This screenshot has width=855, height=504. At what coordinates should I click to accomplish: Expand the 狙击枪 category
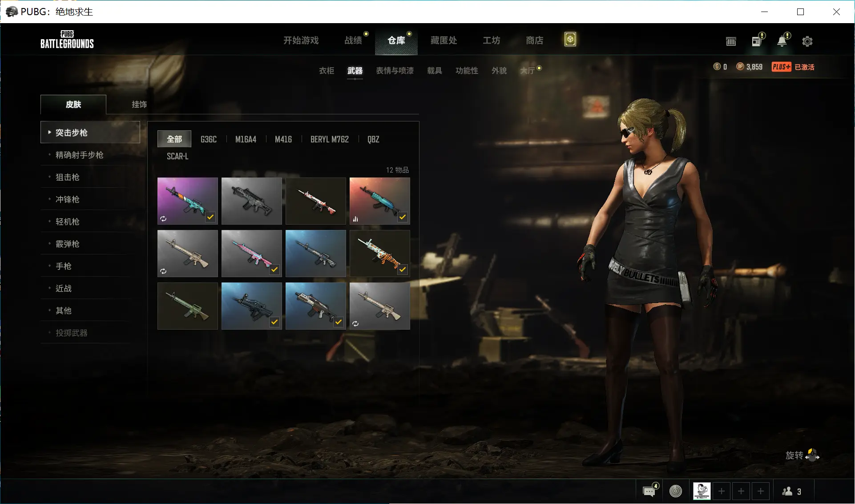click(90, 177)
